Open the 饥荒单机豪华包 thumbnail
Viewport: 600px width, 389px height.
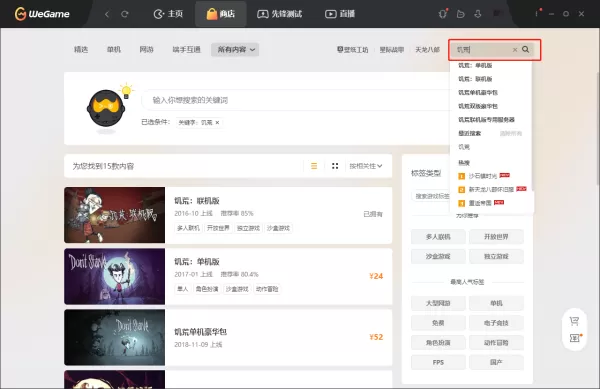click(114, 337)
